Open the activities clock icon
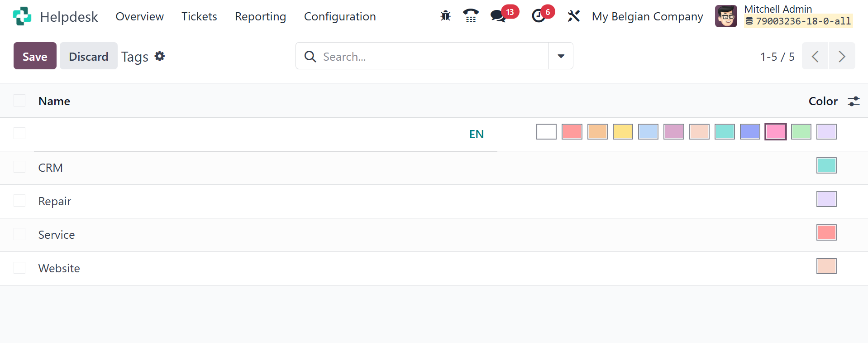The image size is (868, 343). point(538,16)
